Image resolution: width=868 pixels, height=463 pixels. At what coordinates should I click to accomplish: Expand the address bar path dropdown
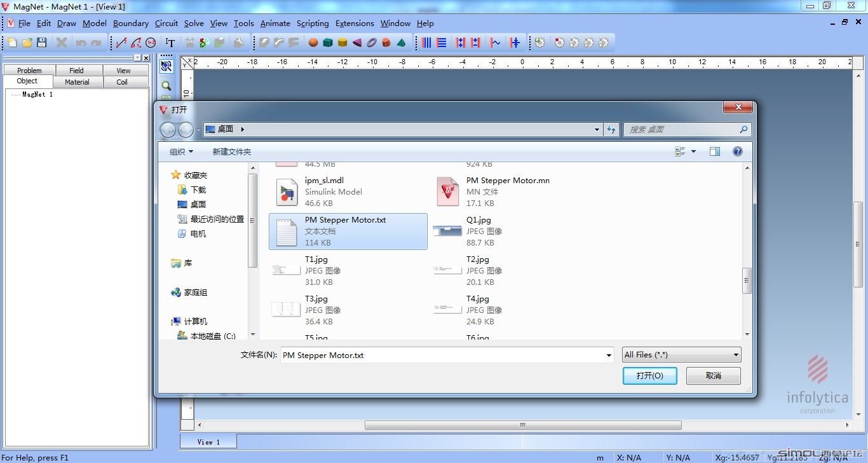coord(597,129)
